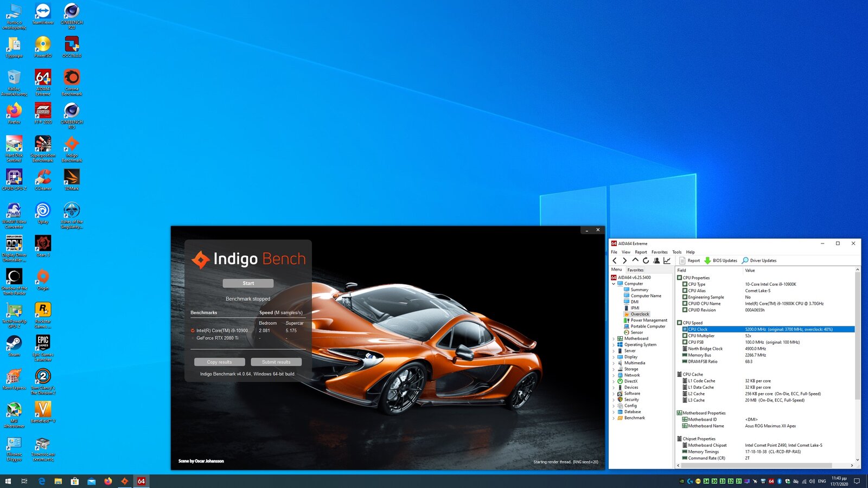Open CINEBENCH R20 desktop icon
Screen dimensions: 868x488
(72, 16)
